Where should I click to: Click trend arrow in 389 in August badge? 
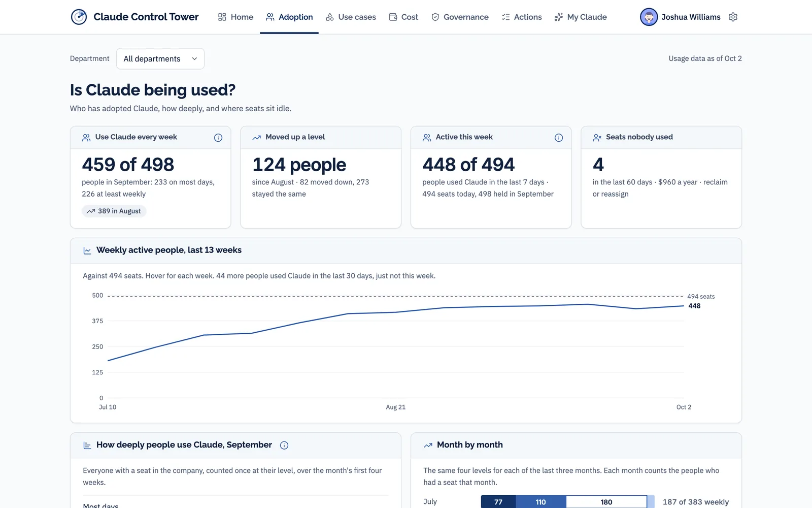coord(91,211)
